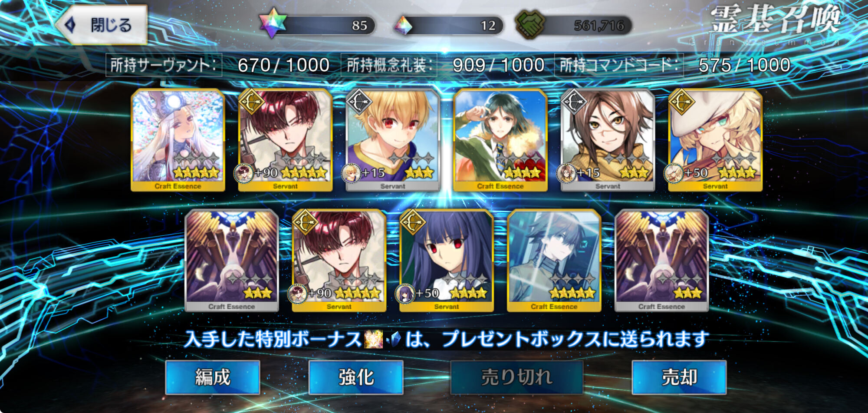This screenshot has height=413, width=868.
Task: Tap the small portrait badge on brown-haired +15 servant
Action: (566, 173)
